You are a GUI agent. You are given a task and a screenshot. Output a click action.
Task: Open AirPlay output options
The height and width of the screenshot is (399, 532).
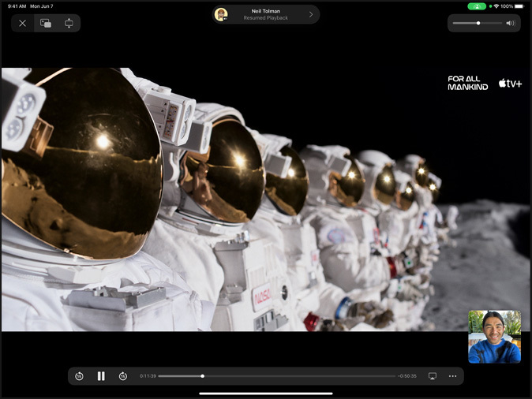[x=433, y=376]
